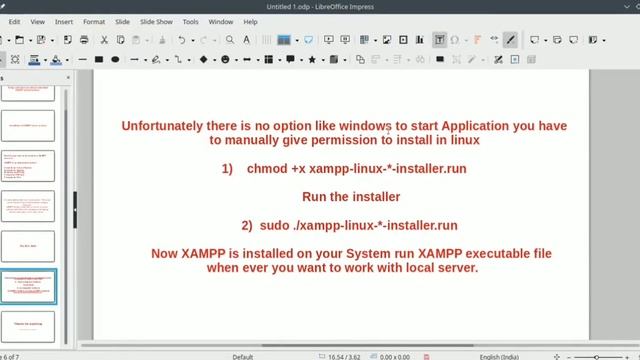The image size is (640, 360).
Task: Click the Copy icon
Action: click(120, 40)
